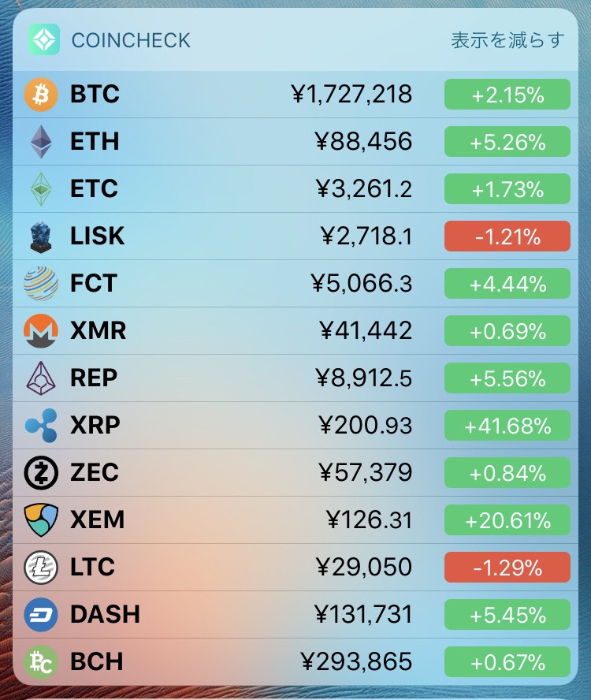
Task: Collapse widget with 表示を減らす
Action: (x=507, y=40)
